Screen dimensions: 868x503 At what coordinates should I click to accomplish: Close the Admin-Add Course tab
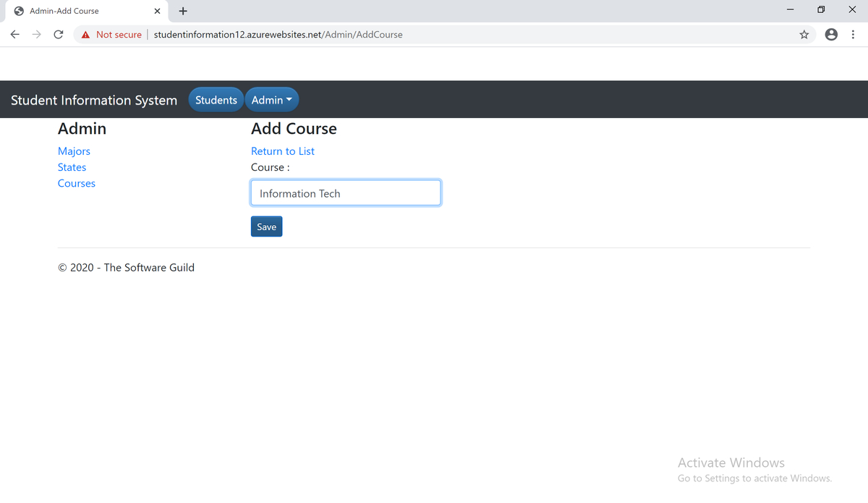click(157, 11)
